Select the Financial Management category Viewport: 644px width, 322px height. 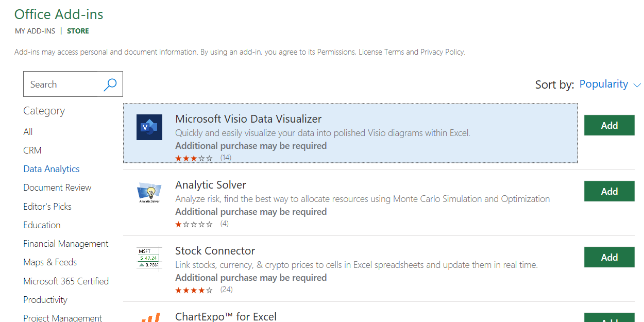[66, 244]
